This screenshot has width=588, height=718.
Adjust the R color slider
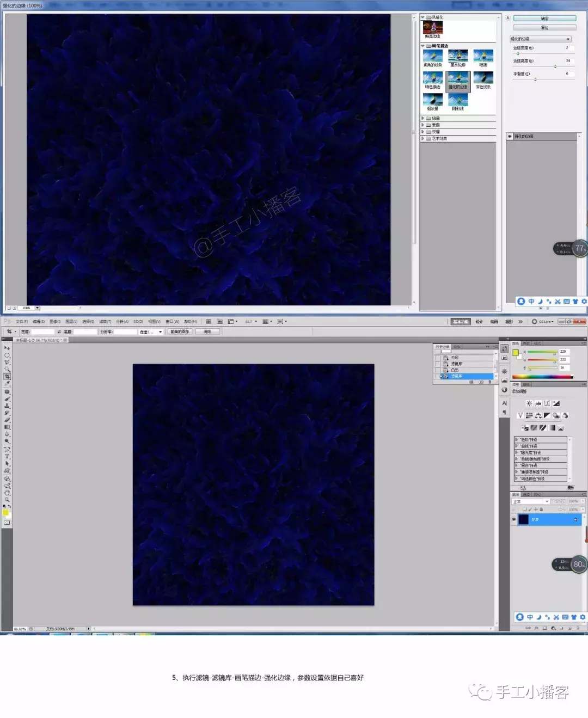click(555, 353)
